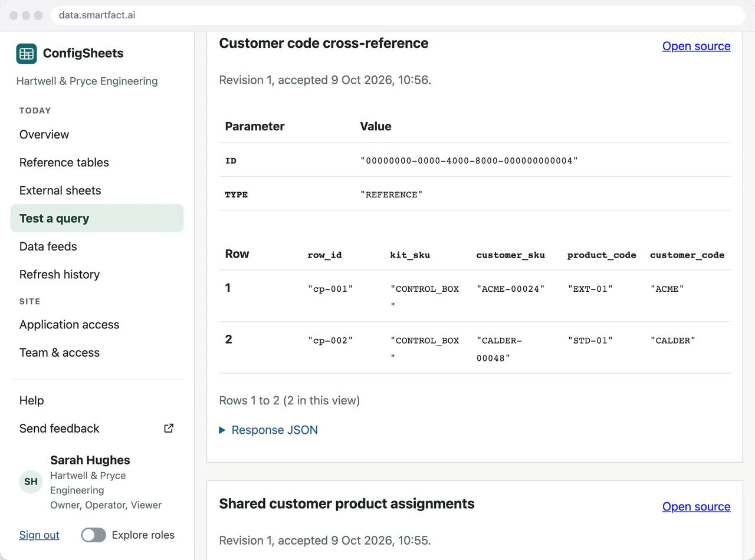Click the SH user avatar

(31, 482)
